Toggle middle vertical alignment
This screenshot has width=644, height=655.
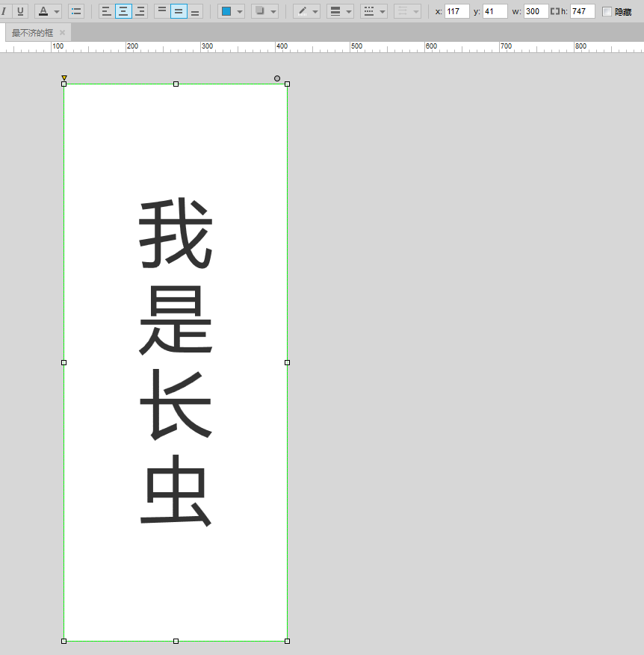(178, 11)
